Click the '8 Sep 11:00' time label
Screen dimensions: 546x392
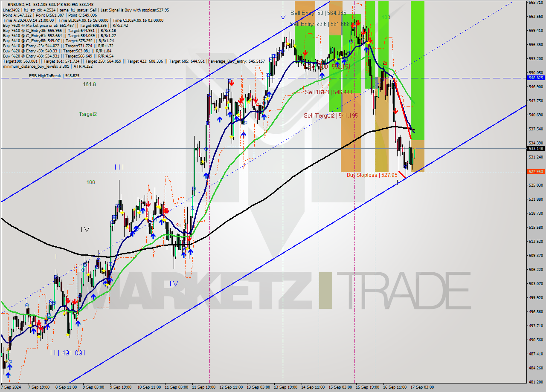66,387
